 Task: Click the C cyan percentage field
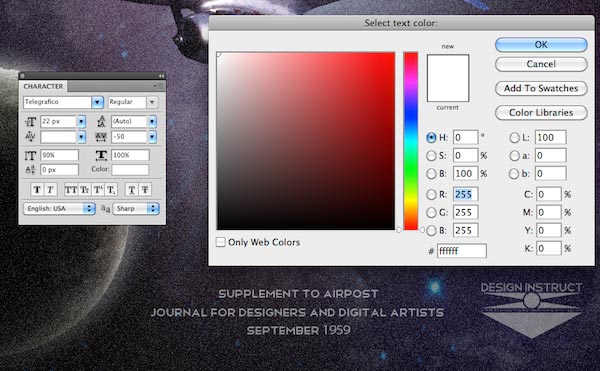point(549,194)
